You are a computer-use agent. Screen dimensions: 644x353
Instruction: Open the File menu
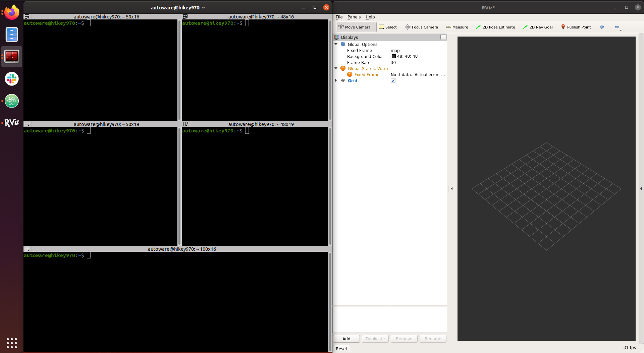coord(339,17)
